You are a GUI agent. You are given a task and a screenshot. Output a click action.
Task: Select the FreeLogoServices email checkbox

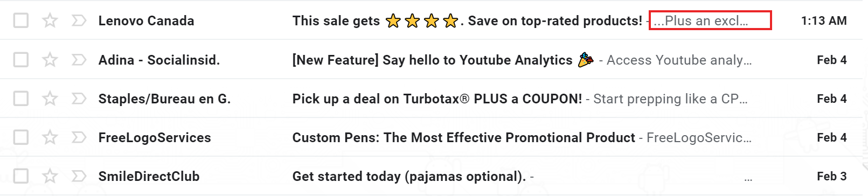[x=21, y=137]
